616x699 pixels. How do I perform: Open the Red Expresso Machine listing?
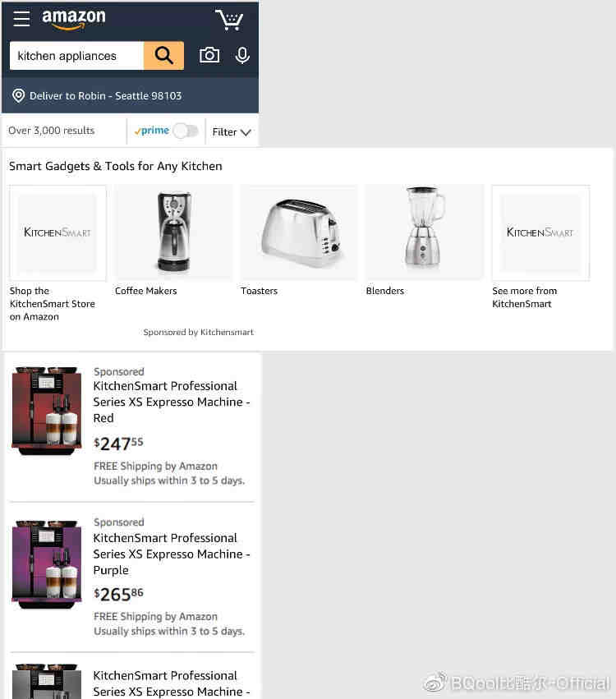[171, 402]
